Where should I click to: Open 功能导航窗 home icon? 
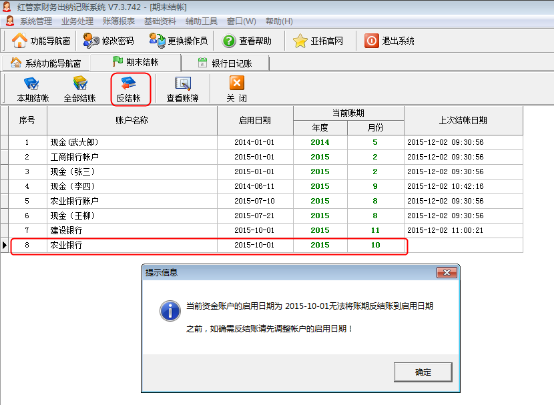19,41
